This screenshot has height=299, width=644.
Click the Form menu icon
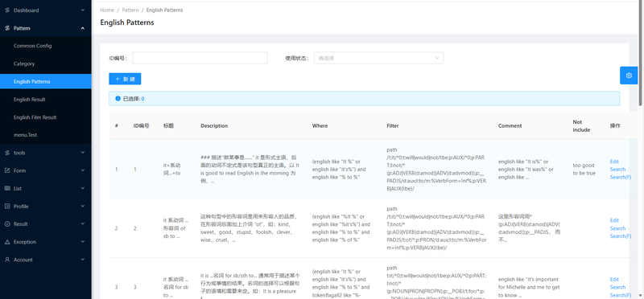[x=7, y=170]
